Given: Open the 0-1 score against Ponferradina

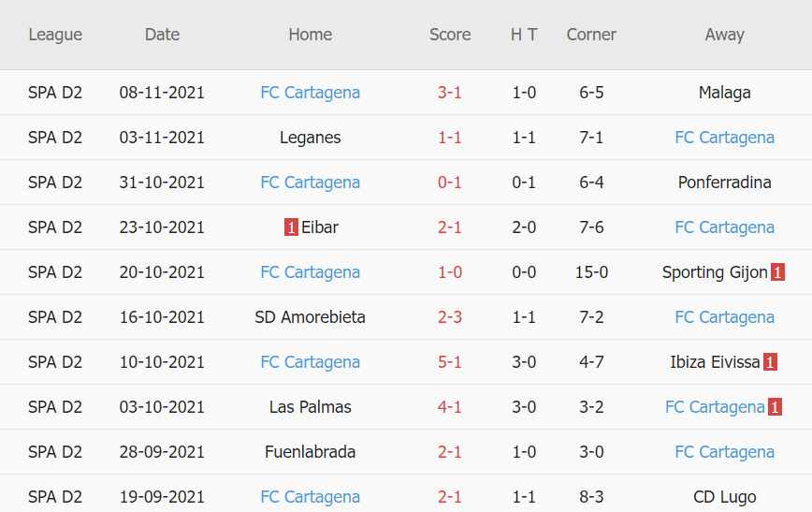Looking at the screenshot, I should pos(450,183).
